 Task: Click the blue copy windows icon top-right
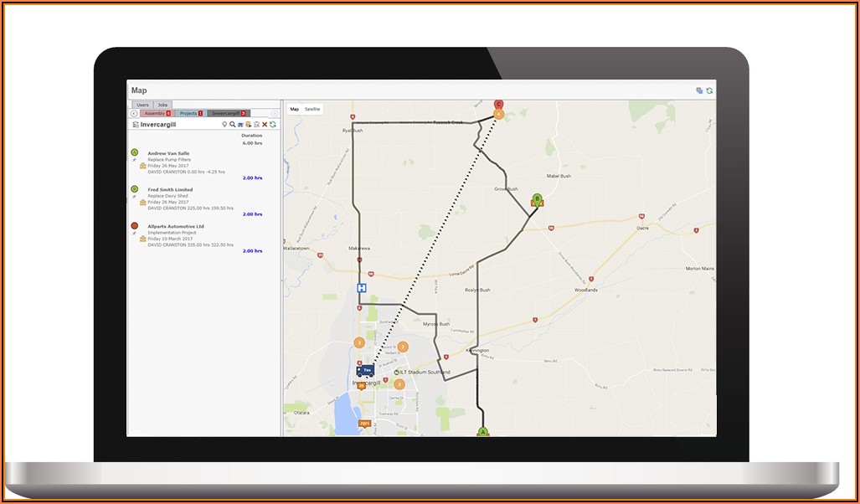699,90
